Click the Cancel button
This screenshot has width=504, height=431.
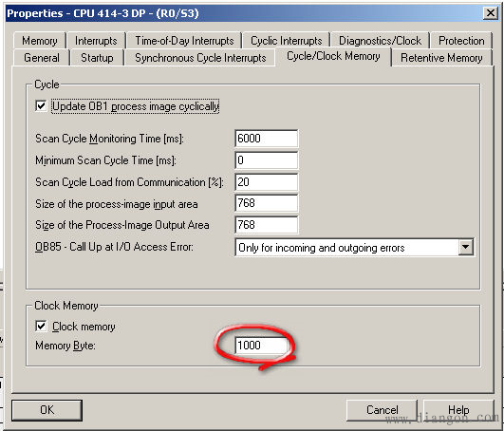tap(382, 410)
